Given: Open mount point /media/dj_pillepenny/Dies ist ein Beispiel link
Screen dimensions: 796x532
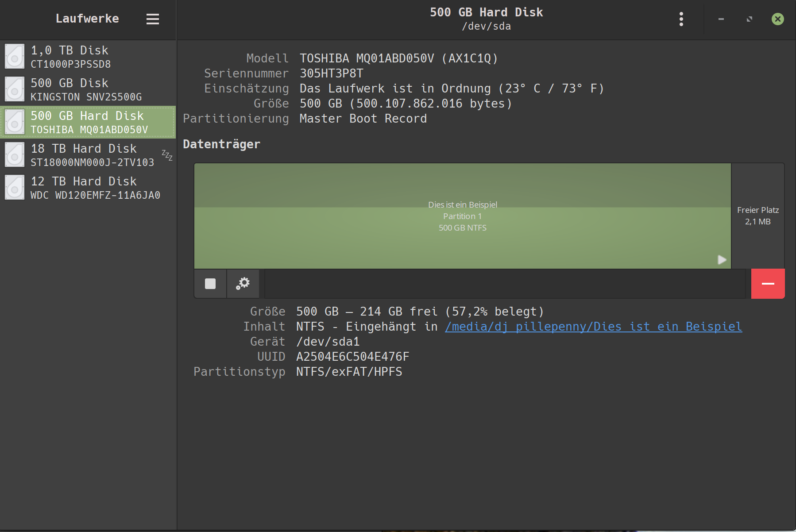Looking at the screenshot, I should click(x=593, y=327).
